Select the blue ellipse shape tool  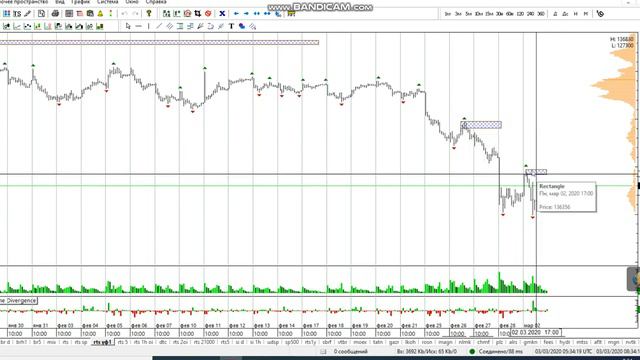242,26
